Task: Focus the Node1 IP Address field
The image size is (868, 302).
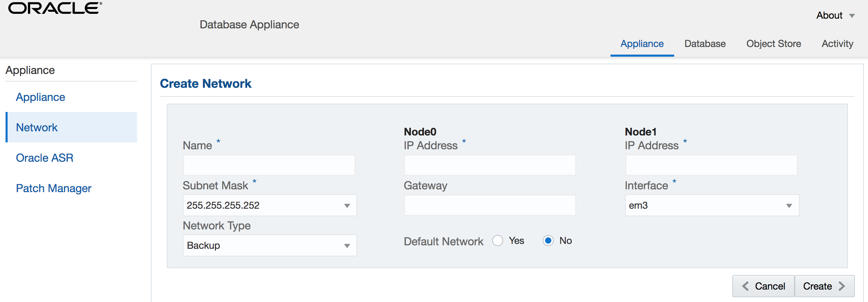Action: click(x=711, y=165)
